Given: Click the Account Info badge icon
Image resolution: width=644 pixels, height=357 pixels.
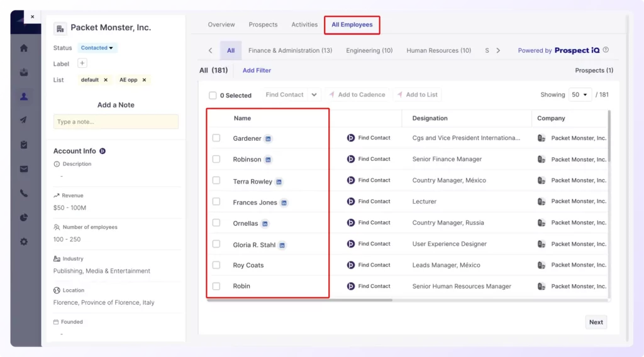Looking at the screenshot, I should (103, 151).
